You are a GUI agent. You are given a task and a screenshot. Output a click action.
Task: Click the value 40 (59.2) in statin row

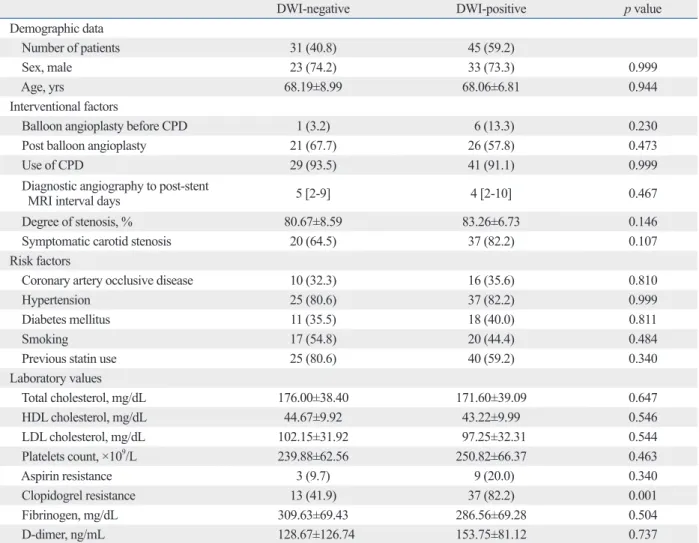(491, 359)
